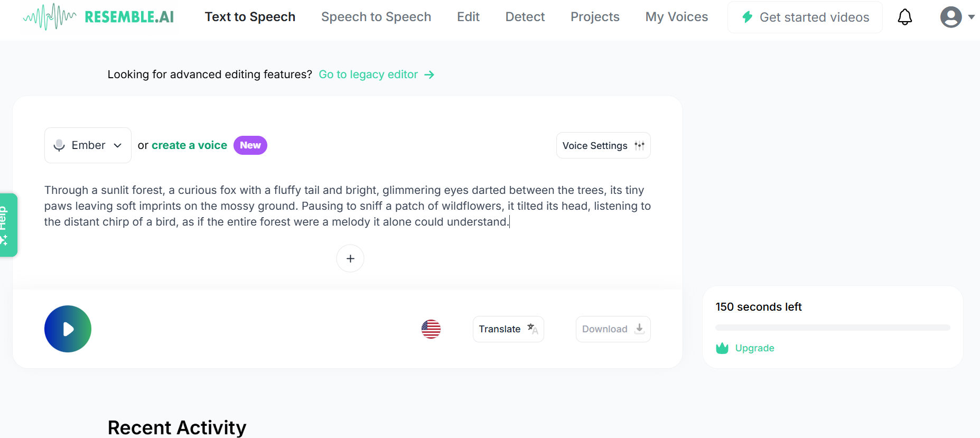Viewport: 980px width, 438px height.
Task: Open the notification bell
Action: [905, 16]
